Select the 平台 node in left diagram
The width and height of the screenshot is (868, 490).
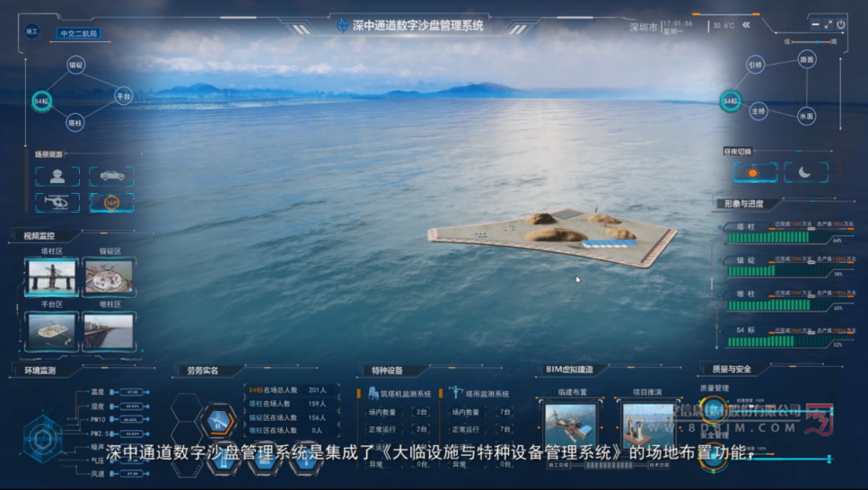coord(123,94)
